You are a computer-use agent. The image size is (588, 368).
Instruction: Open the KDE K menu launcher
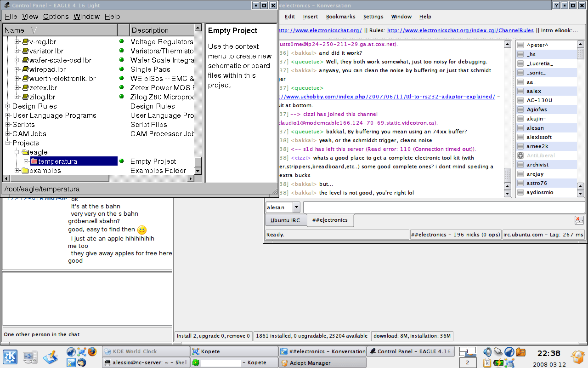click(x=10, y=357)
